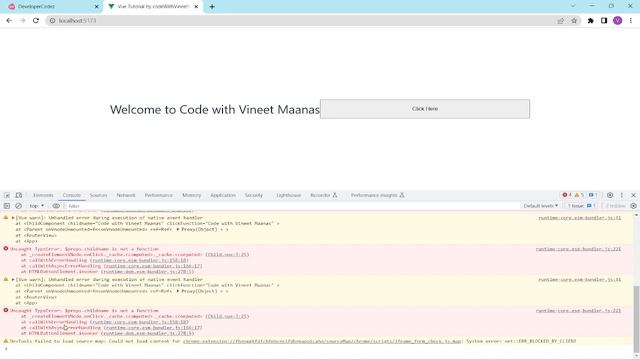Image resolution: width=640 pixels, height=360 pixels.
Task: Expand Proxy(Object) in the last Vue warning
Action: click(x=178, y=291)
